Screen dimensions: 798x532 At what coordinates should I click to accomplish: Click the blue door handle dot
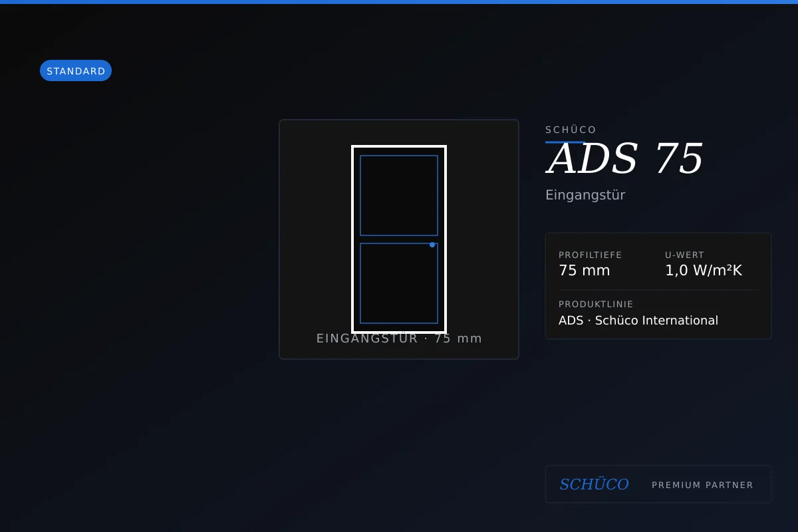point(432,245)
